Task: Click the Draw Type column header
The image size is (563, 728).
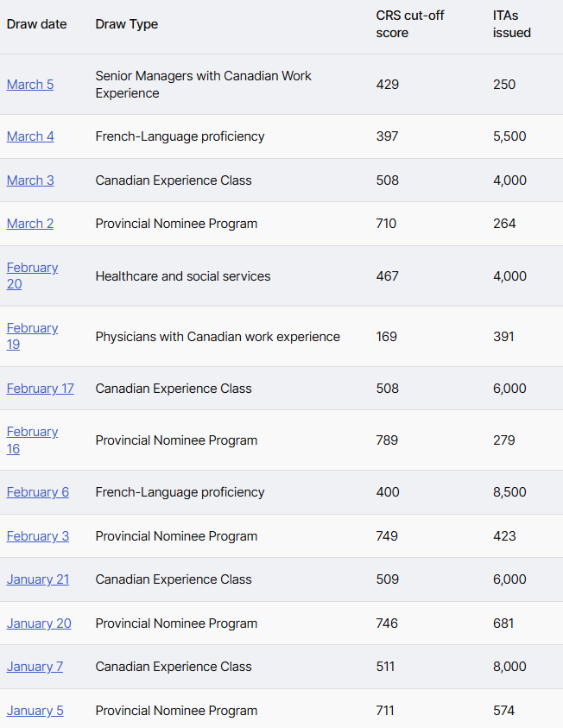Action: click(x=127, y=24)
